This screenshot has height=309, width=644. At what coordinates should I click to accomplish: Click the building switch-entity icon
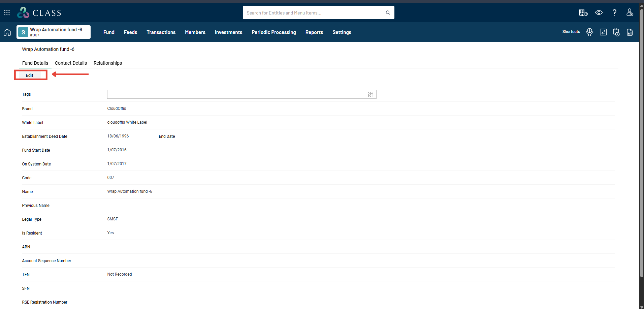583,13
